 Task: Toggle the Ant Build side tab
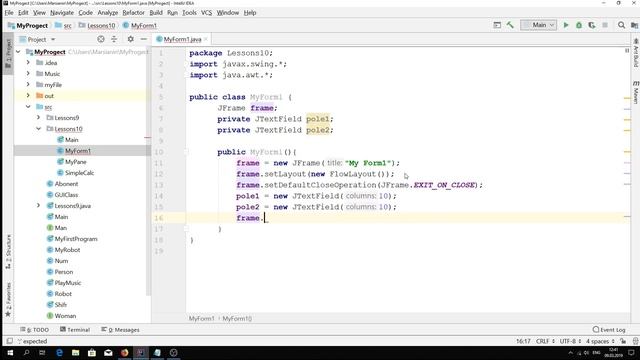coord(636,53)
